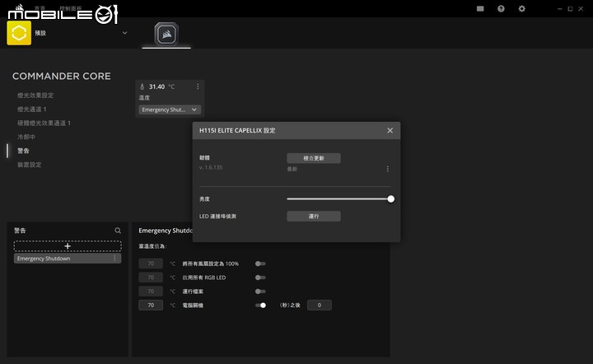Click the 亮度 brightness slider handle

pos(390,198)
